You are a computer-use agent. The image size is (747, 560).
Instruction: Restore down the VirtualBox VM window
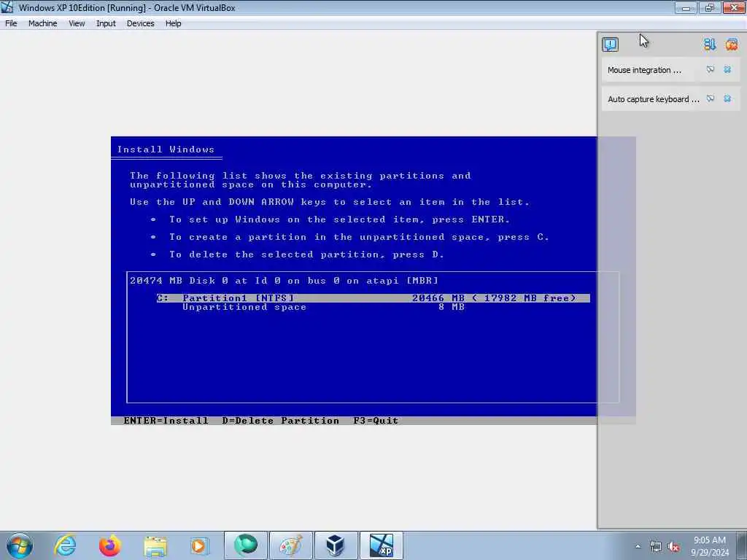point(709,7)
